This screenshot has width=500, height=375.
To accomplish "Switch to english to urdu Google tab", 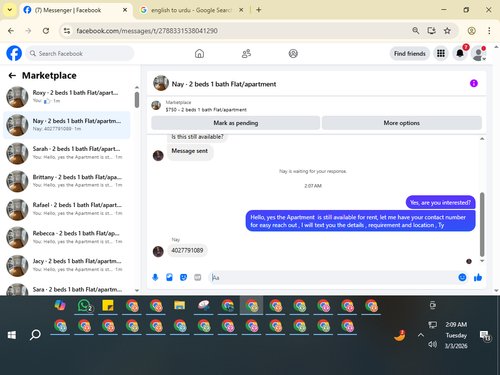I will (x=191, y=10).
